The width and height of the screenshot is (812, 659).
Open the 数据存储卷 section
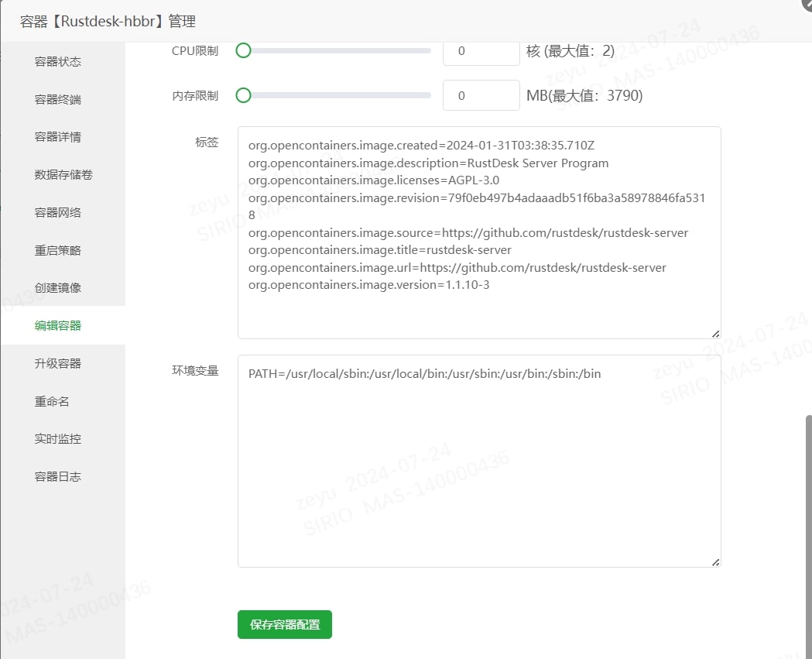point(63,174)
